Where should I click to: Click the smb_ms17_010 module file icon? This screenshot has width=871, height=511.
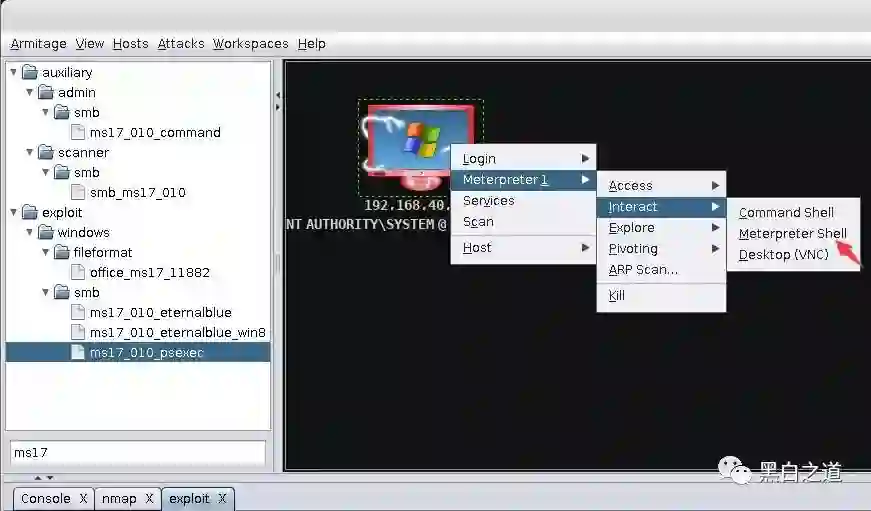78,192
